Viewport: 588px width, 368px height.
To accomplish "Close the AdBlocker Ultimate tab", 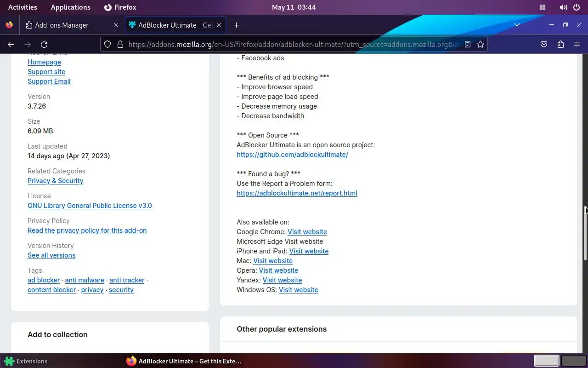I will (x=219, y=25).
